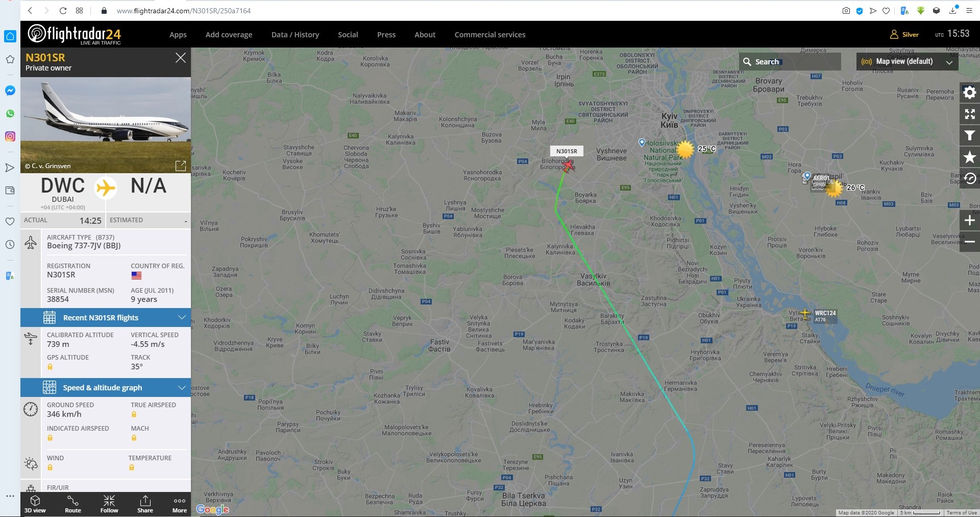Zoom in the map with the plus button
This screenshot has height=517, width=980.
point(970,221)
